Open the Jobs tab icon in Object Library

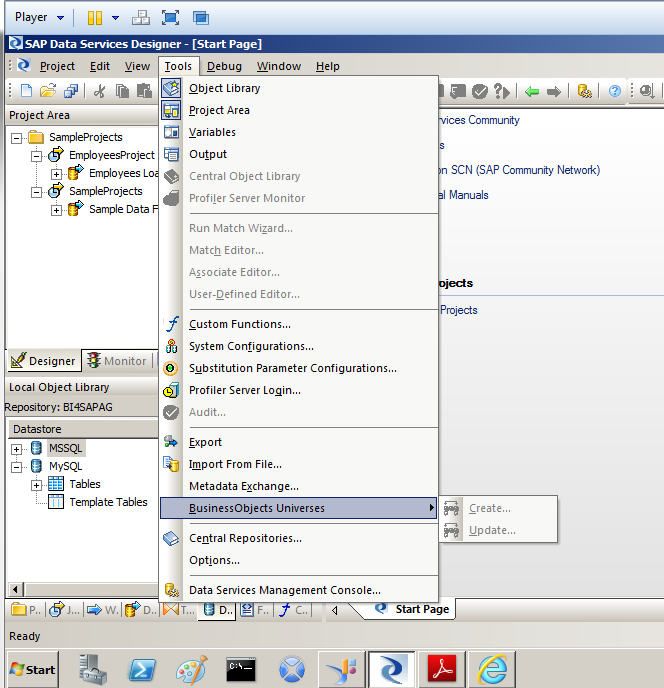(x=64, y=610)
